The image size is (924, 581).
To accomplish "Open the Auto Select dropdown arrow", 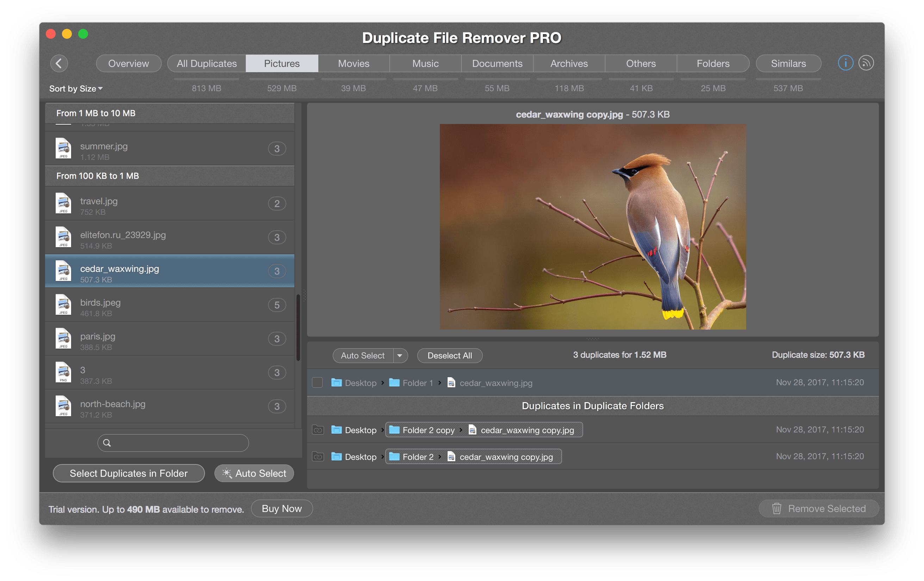I will [400, 355].
